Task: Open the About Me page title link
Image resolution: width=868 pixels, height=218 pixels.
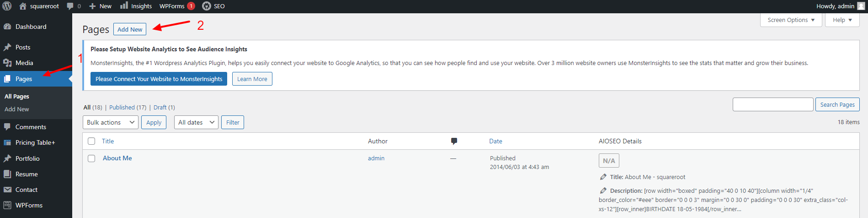Action: (117, 158)
